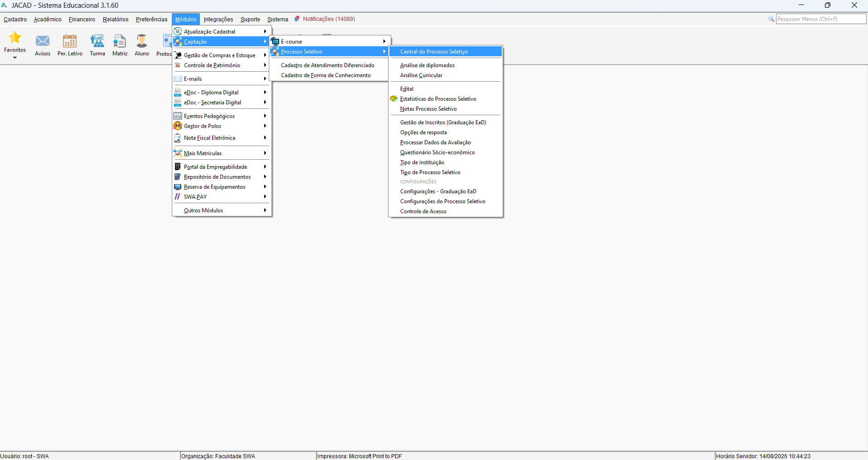868x460 pixels.
Task: Click the E-course menu icon
Action: coord(275,42)
